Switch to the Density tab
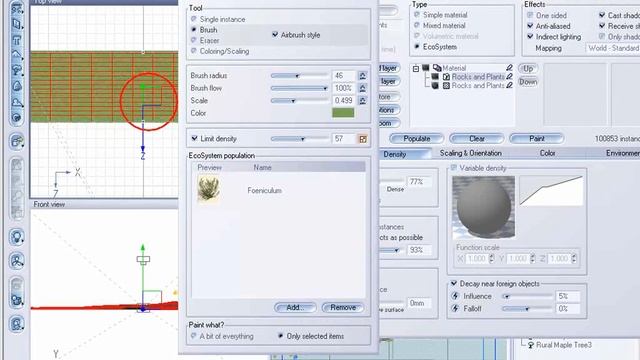The width and height of the screenshot is (640, 360). tap(394, 154)
